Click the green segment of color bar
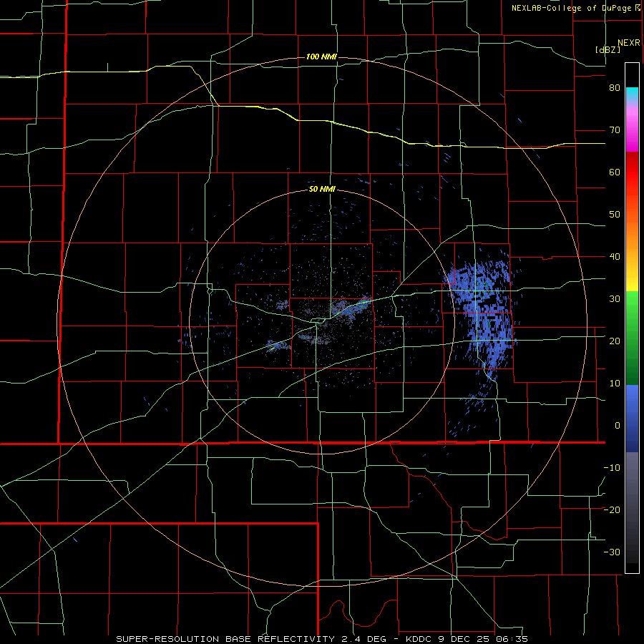Viewport: 644px width, 644px height. [632, 338]
